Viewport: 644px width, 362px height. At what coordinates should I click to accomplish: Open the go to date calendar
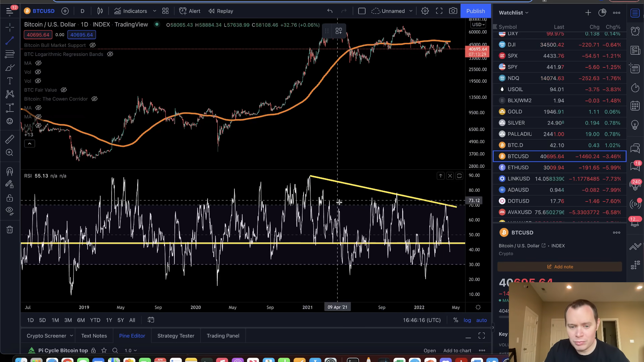point(151,320)
